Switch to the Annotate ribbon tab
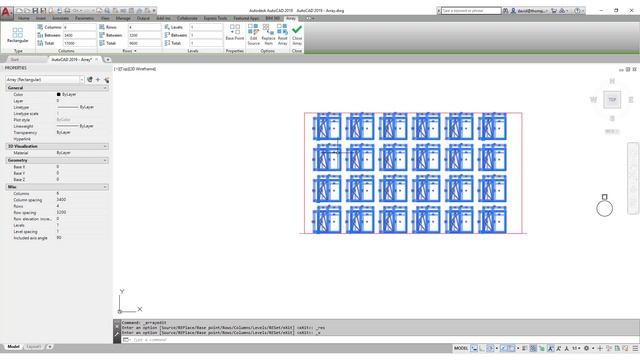Viewport: 640px width, 360px height. 60,18
